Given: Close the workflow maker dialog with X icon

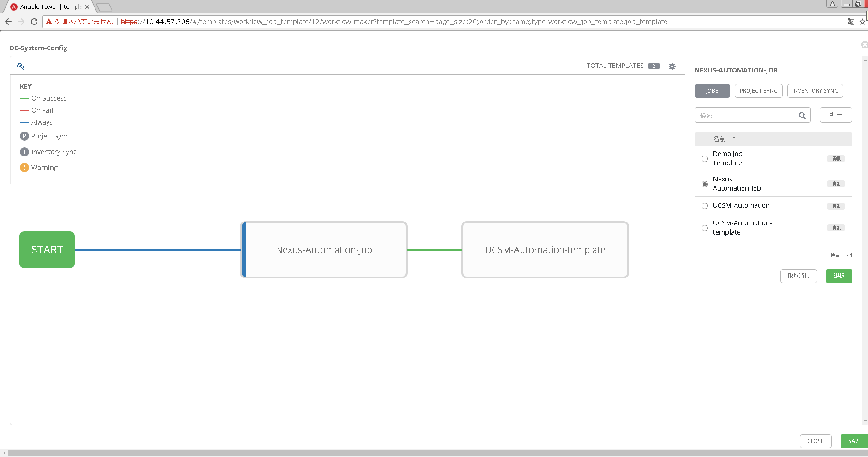Looking at the screenshot, I should [864, 44].
